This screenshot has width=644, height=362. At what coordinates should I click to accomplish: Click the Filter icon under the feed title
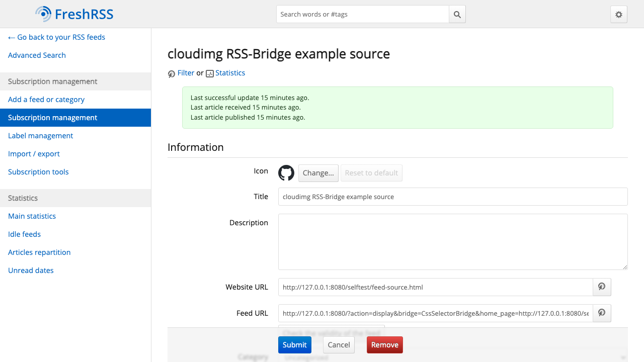pyautogui.click(x=172, y=74)
